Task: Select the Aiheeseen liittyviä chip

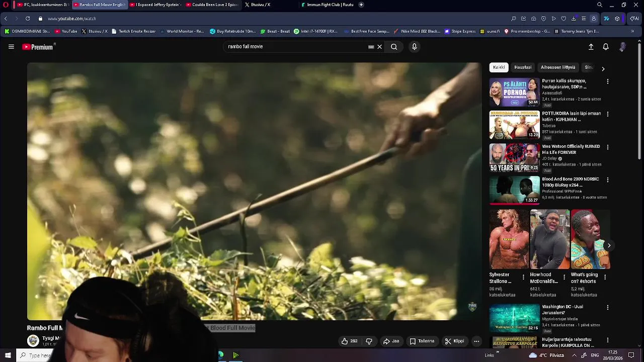Action: tap(557, 67)
